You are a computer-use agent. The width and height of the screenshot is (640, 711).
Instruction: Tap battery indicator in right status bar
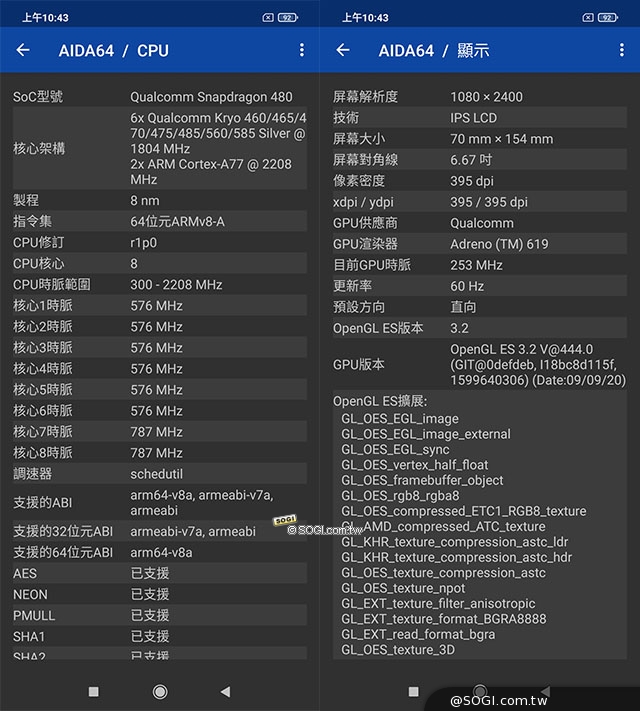coord(608,17)
